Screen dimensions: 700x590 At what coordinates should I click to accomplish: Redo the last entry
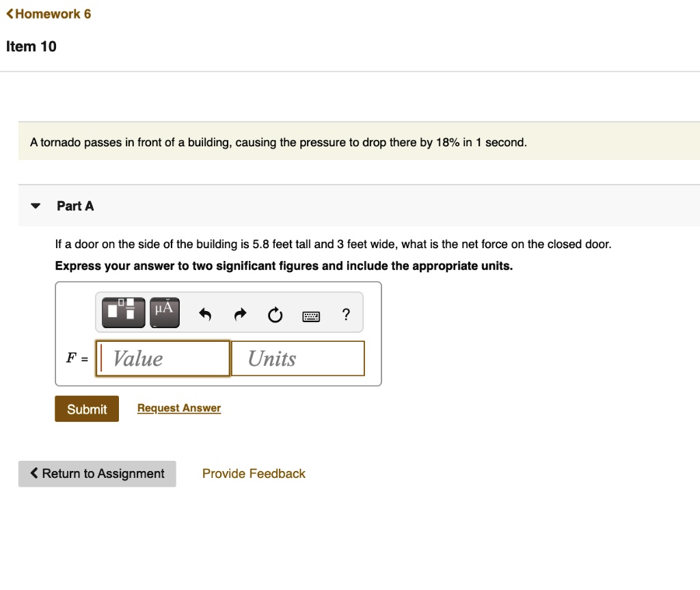tap(240, 315)
